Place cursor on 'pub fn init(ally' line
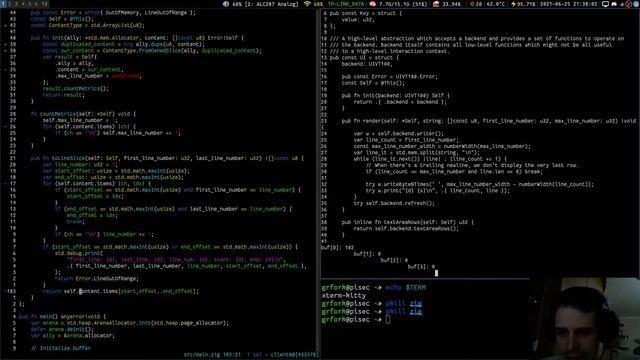 (x=137, y=38)
